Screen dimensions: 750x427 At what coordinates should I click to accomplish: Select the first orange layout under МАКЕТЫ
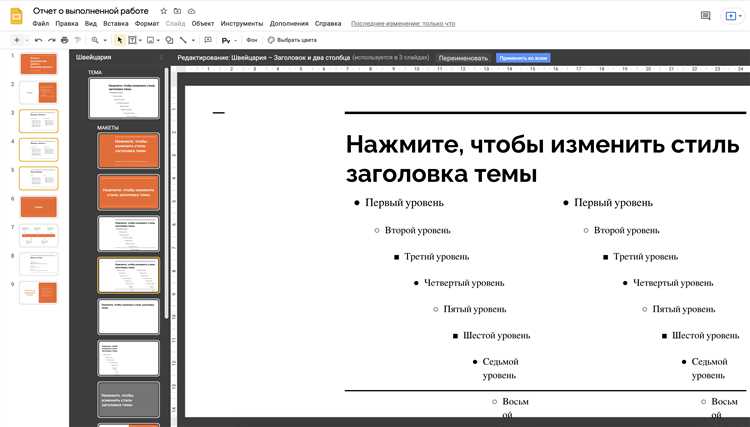[128, 151]
